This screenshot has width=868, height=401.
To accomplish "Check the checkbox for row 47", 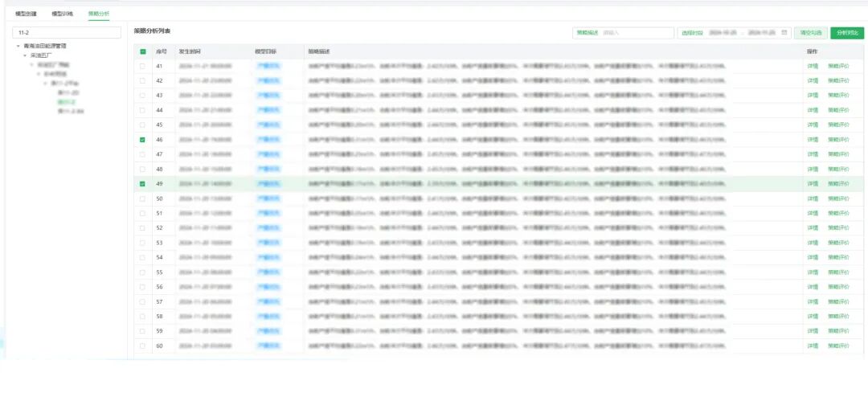I will pyautogui.click(x=143, y=154).
